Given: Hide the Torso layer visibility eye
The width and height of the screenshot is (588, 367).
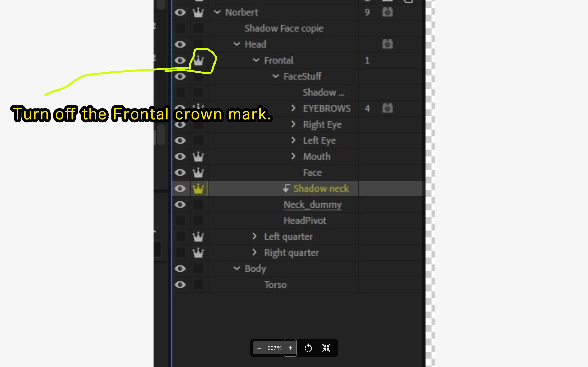Looking at the screenshot, I should click(x=180, y=285).
